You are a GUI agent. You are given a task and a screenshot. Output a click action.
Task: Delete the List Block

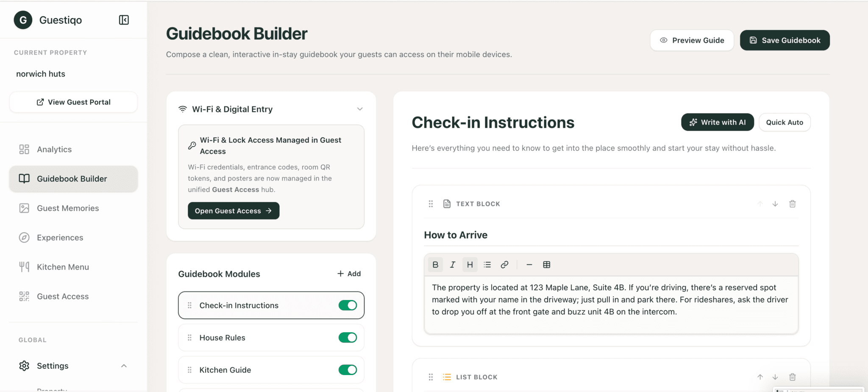point(792,377)
